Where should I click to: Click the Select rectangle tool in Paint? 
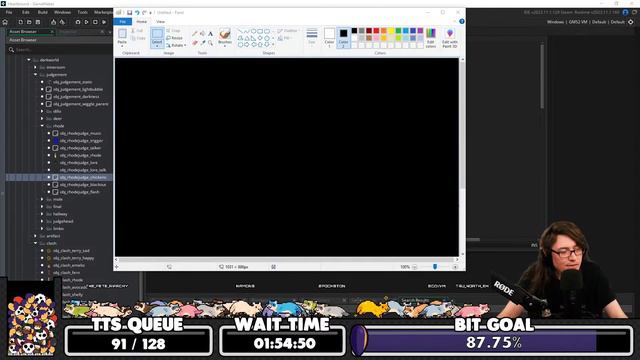point(157,38)
